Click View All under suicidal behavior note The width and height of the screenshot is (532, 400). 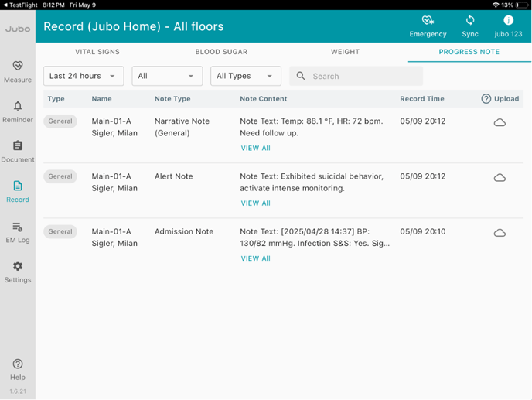tap(255, 203)
